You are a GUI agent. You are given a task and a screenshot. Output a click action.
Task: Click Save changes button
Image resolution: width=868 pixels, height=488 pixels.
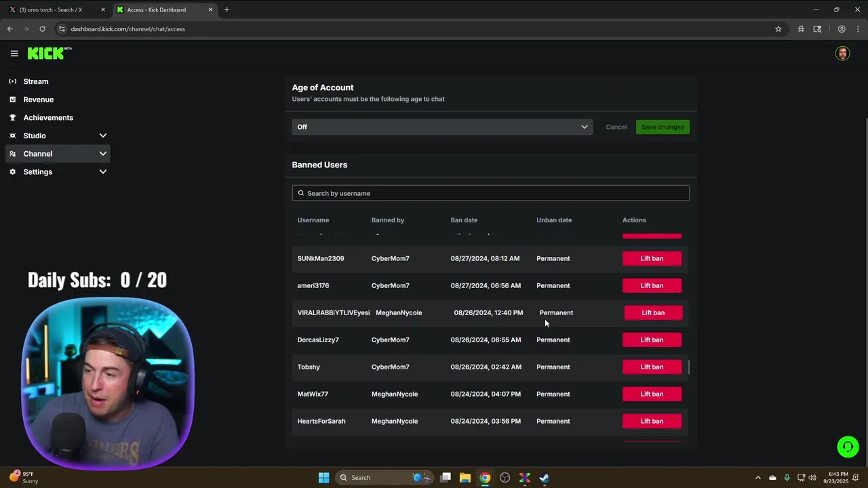(x=663, y=127)
